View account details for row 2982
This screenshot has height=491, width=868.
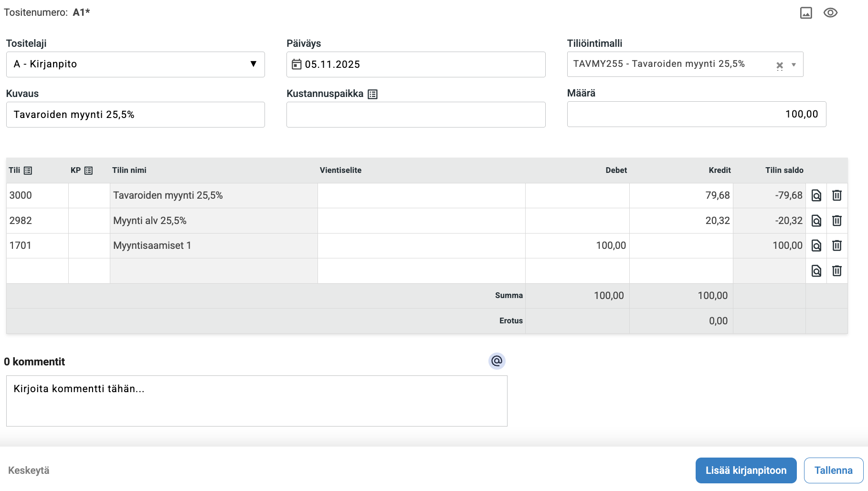[x=816, y=221]
